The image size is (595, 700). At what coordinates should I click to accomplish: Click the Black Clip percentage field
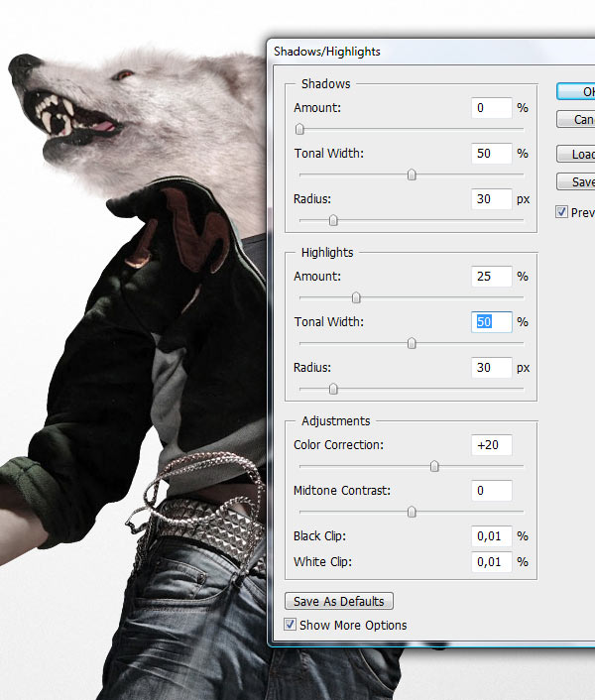pos(492,536)
